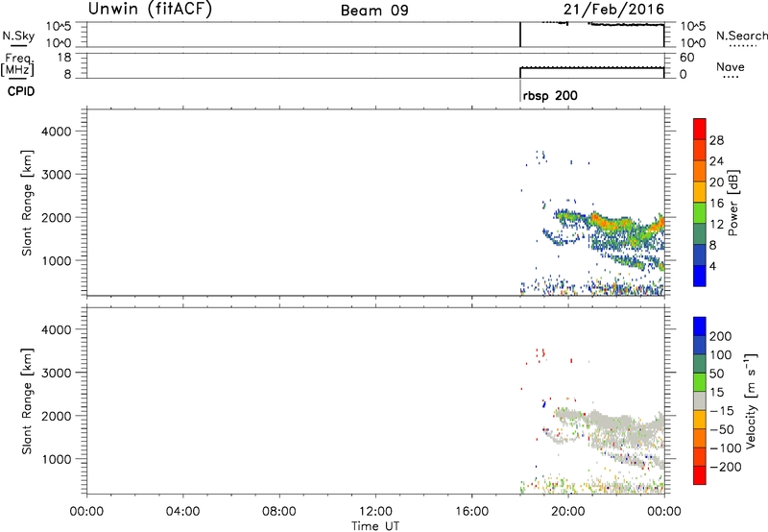The height and width of the screenshot is (532, 768).
Task: Select the '60' Nave tick label
Action: [686, 58]
